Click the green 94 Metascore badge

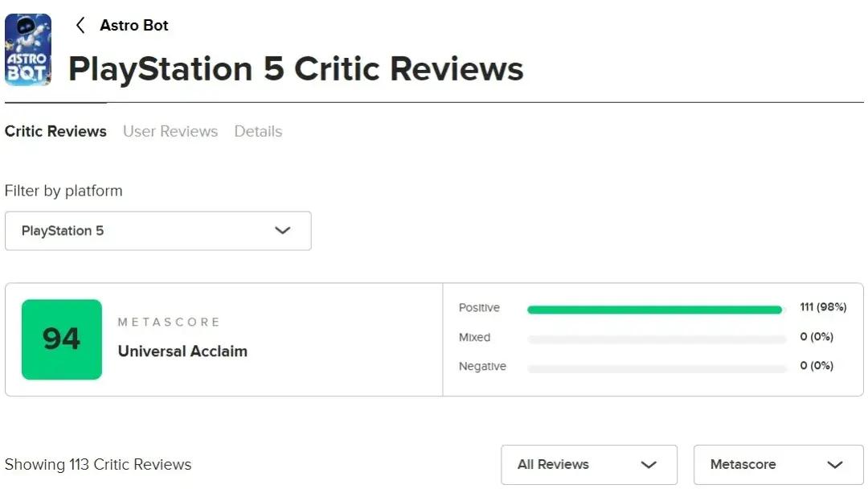62,339
